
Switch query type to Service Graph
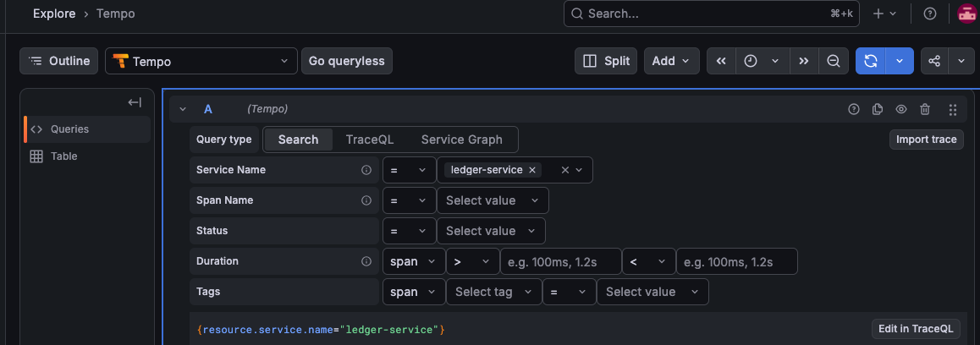(x=462, y=140)
